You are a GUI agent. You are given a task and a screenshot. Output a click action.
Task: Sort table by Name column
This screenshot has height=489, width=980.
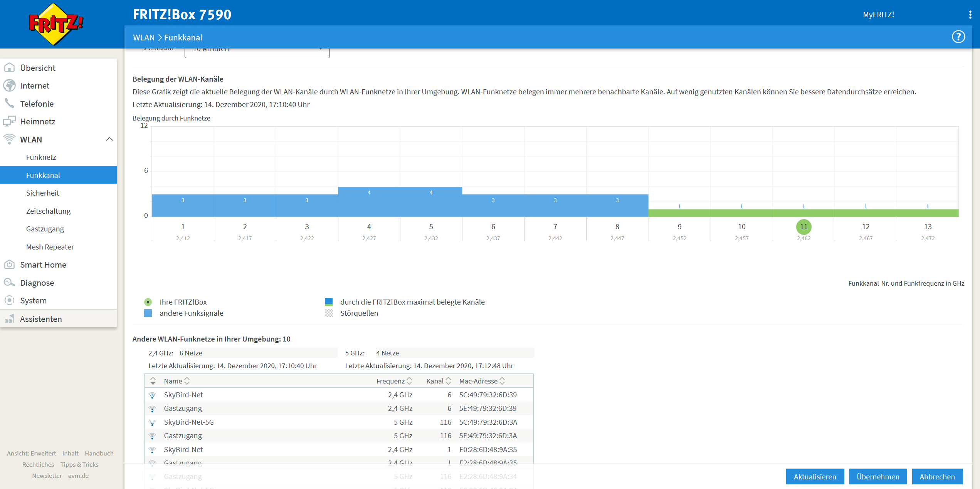pyautogui.click(x=177, y=381)
